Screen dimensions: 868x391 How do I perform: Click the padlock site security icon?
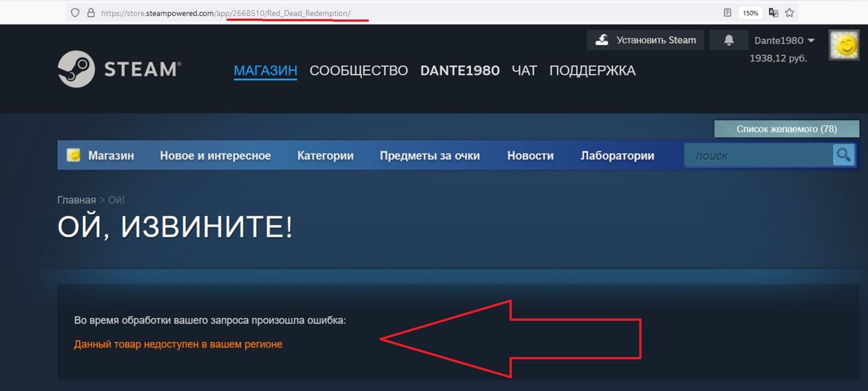90,12
